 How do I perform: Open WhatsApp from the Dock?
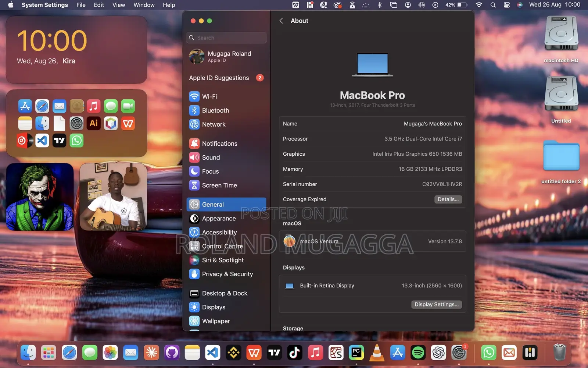[489, 353]
